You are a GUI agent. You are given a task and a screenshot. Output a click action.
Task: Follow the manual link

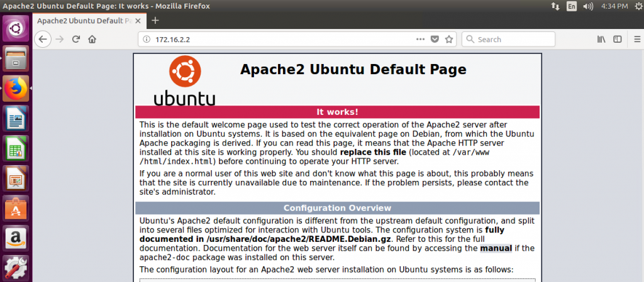pyautogui.click(x=496, y=248)
